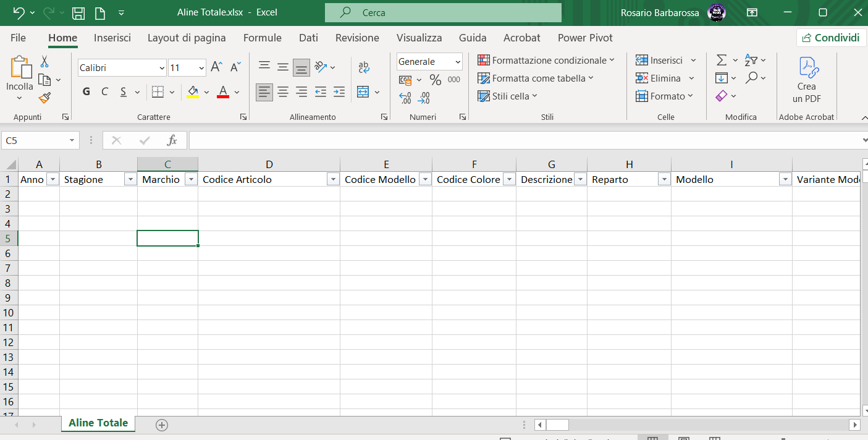Cut the selection with the scissors icon
Viewport: 868px width, 440px height.
[44, 62]
